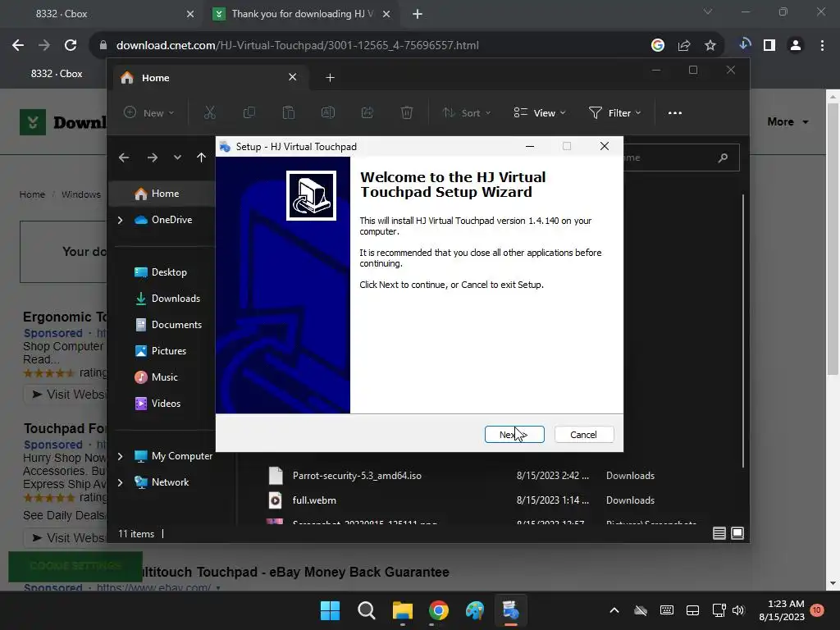This screenshot has width=840, height=630.
Task: Bookmark this page with star icon
Action: click(710, 46)
